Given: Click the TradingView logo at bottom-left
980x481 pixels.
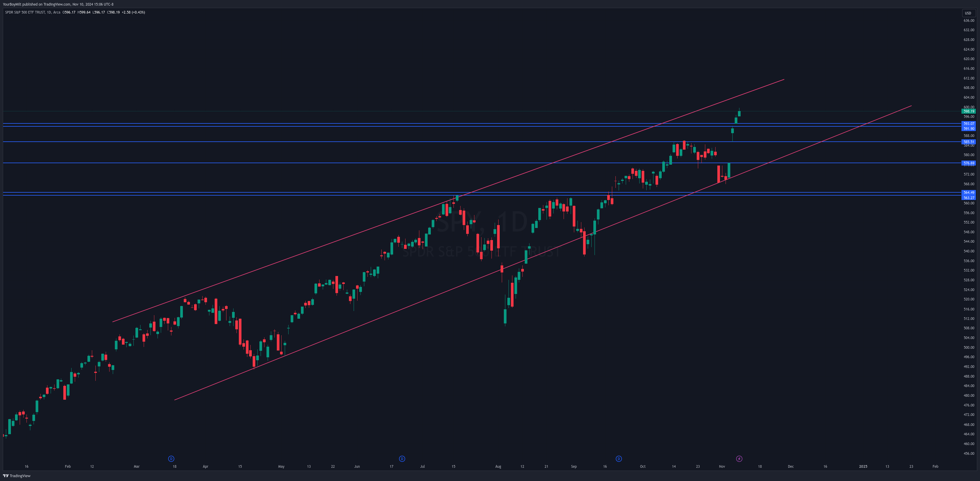Looking at the screenshot, I should tap(17, 476).
